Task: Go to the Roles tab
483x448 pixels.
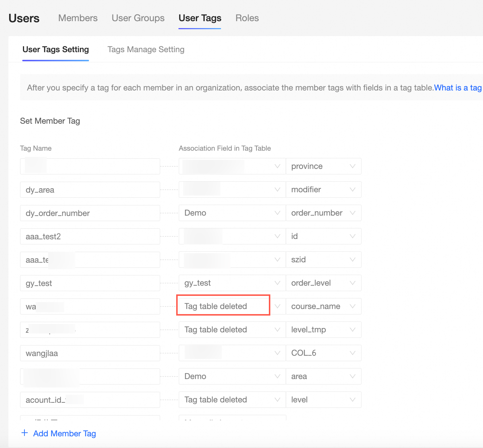Action: [247, 18]
